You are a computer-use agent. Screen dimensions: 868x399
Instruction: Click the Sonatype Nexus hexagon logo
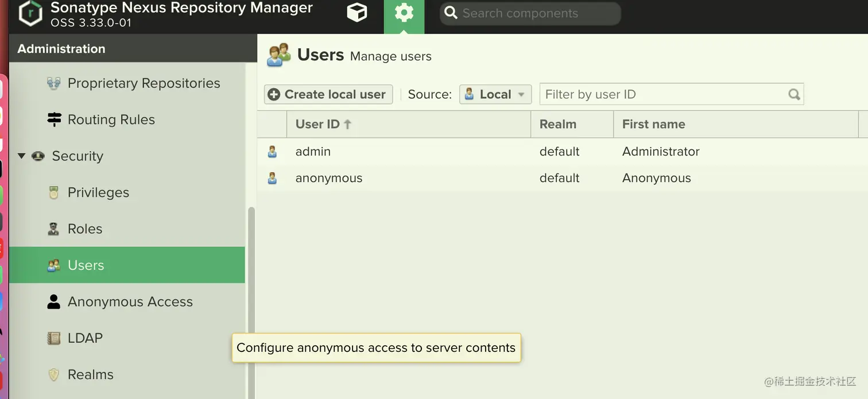click(30, 13)
